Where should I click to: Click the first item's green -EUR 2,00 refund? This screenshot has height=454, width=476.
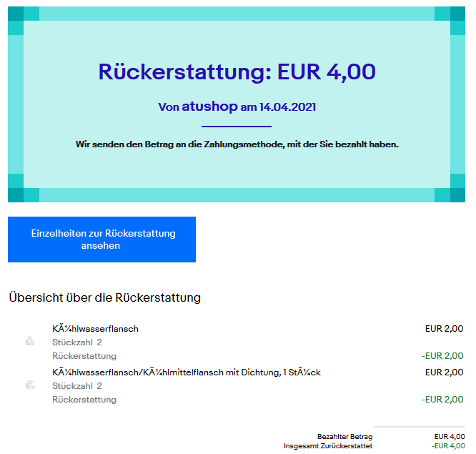click(442, 356)
